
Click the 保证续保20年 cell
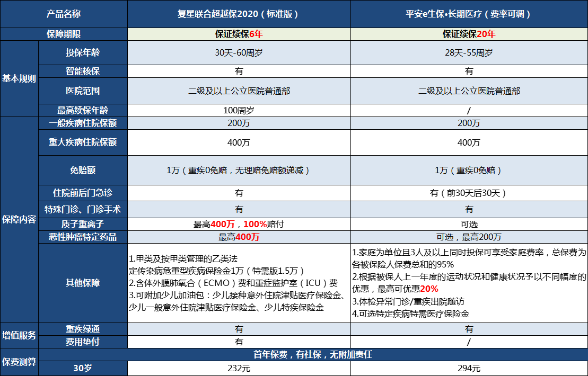[469, 34]
